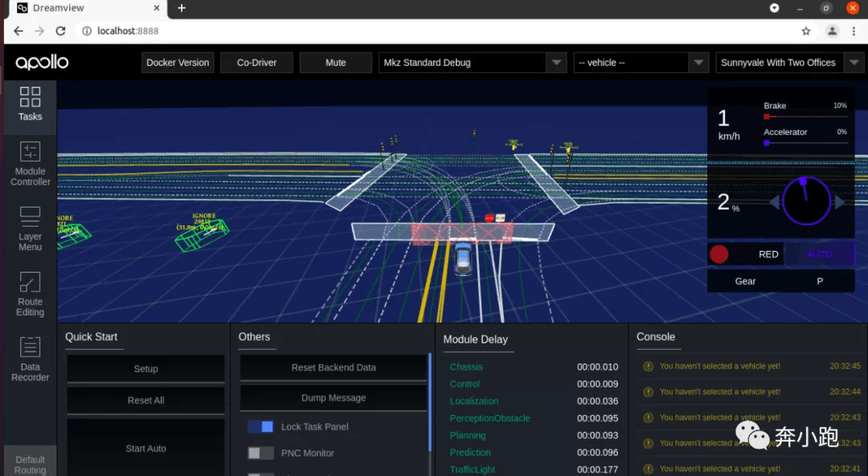Click the Mute button
The height and width of the screenshot is (476, 868).
coord(335,63)
